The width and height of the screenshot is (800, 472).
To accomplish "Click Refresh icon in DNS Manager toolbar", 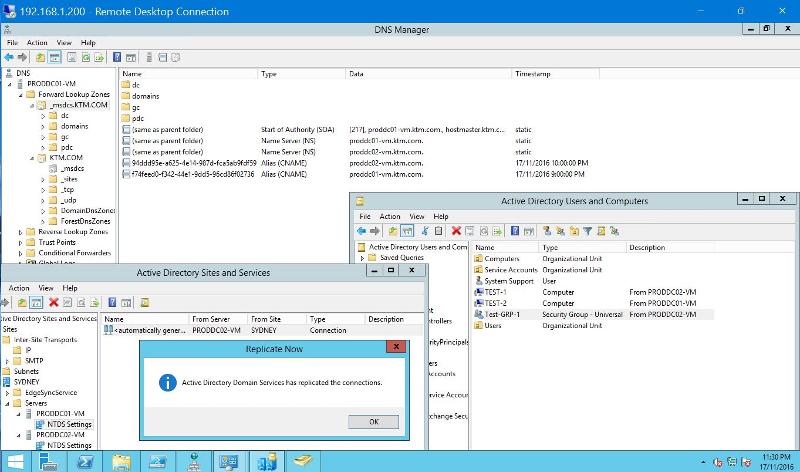I will pos(86,57).
